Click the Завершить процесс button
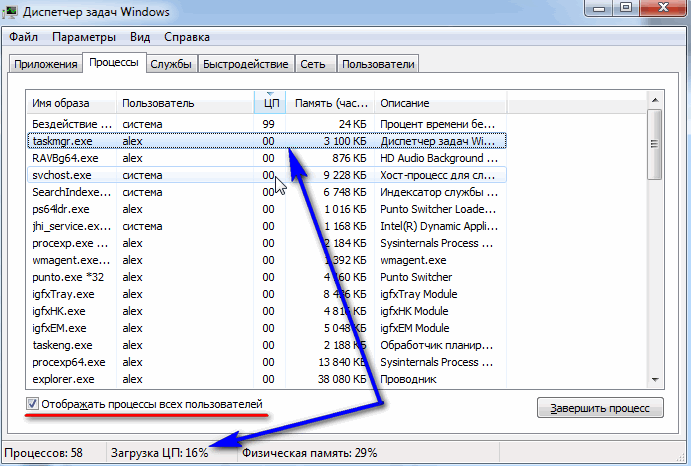This screenshot has height=466, width=691. point(599,407)
